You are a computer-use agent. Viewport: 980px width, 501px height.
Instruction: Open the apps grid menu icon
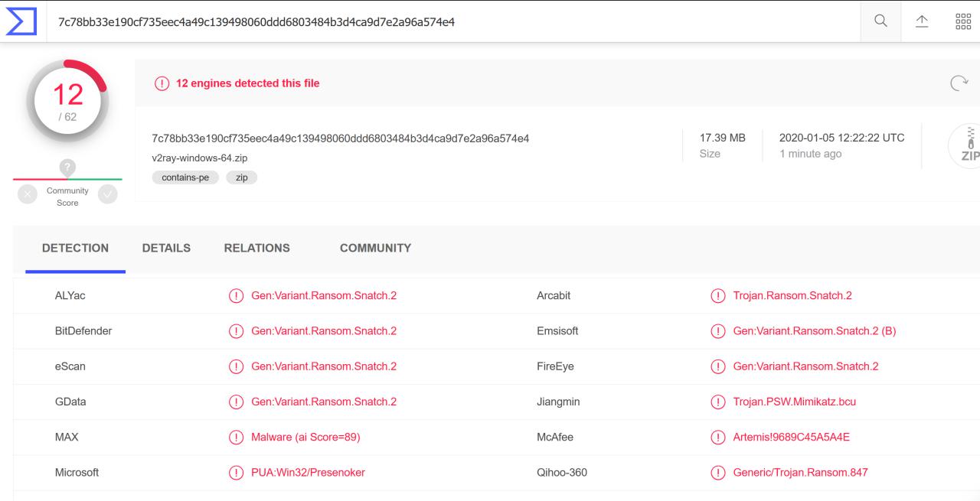(963, 21)
